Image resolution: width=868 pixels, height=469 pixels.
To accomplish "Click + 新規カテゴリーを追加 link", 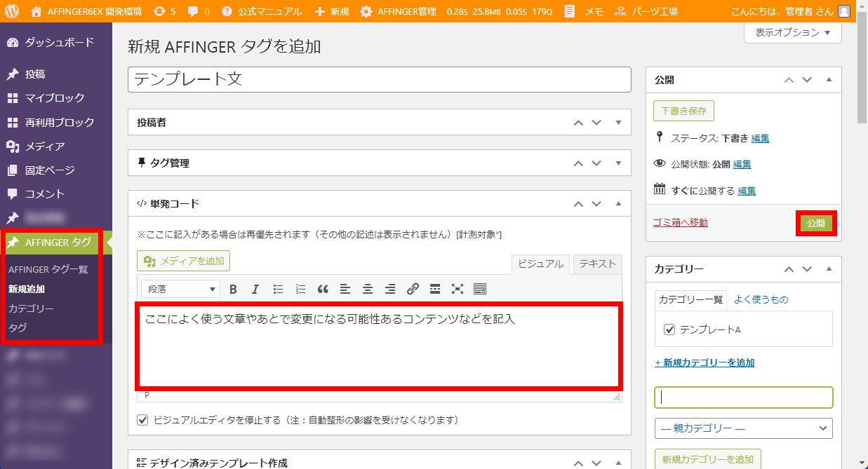I will (705, 363).
